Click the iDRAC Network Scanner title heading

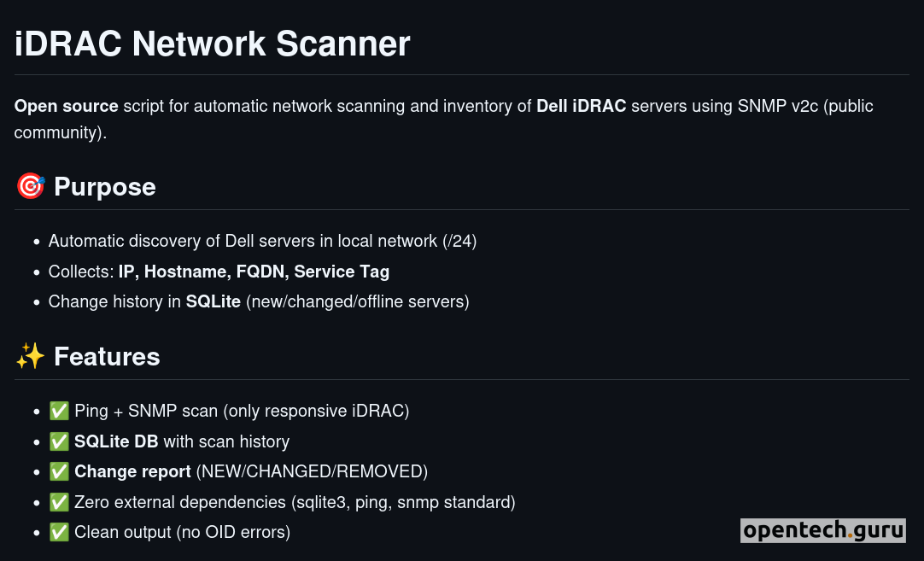point(213,44)
